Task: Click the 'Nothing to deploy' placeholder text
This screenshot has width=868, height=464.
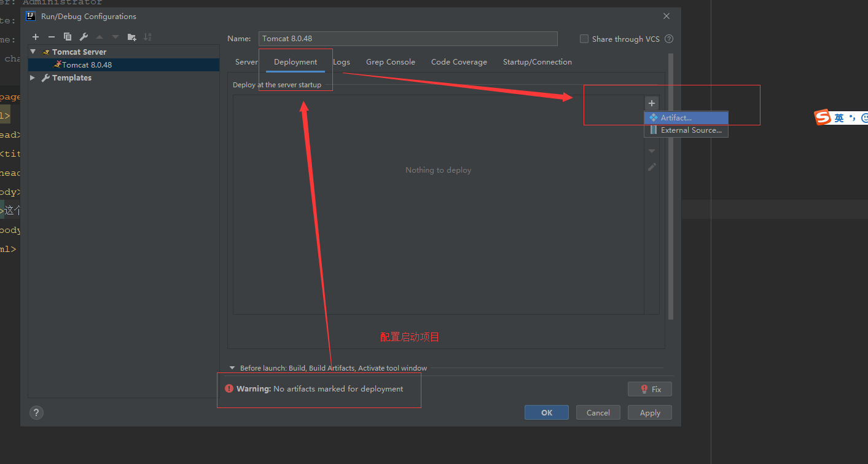Action: tap(438, 170)
